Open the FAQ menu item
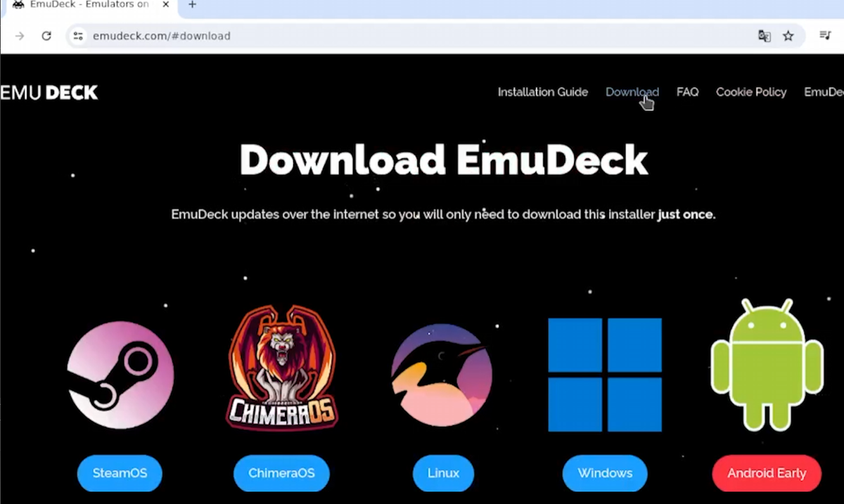The height and width of the screenshot is (504, 844). pos(687,92)
